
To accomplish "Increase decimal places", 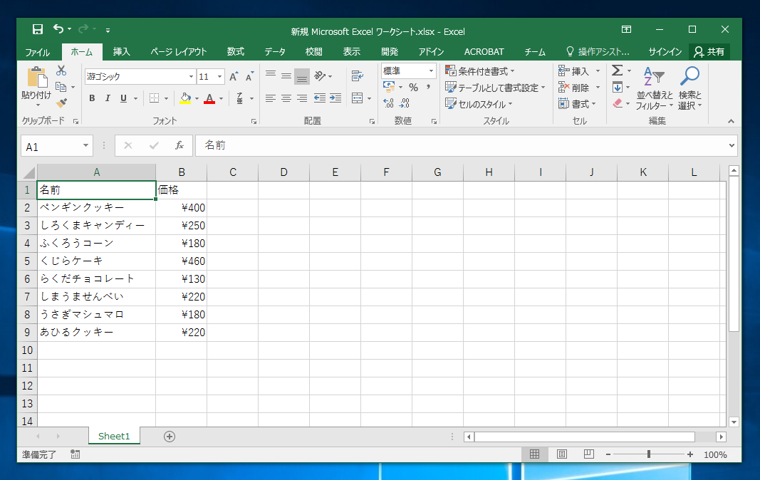I will pyautogui.click(x=388, y=103).
